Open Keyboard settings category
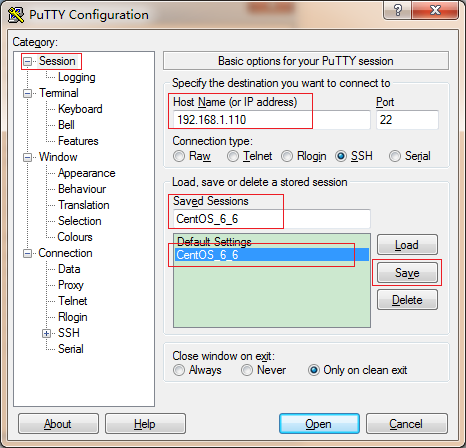466x448 pixels. (80, 109)
